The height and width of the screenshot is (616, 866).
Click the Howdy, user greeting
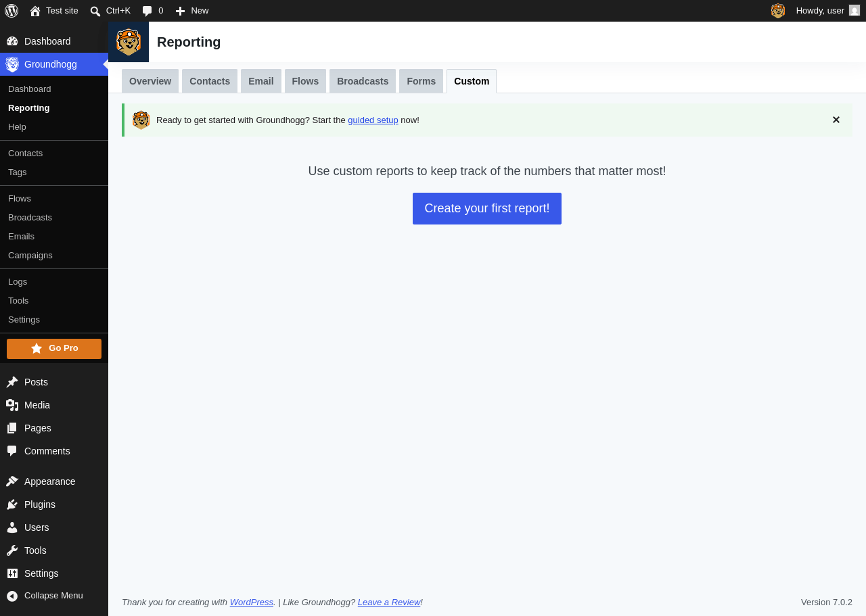pyautogui.click(x=820, y=11)
